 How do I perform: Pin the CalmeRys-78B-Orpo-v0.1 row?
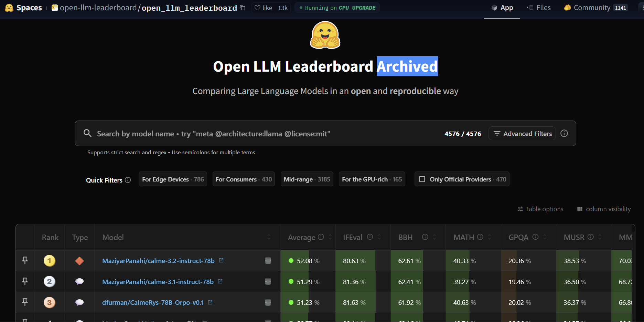click(25, 302)
